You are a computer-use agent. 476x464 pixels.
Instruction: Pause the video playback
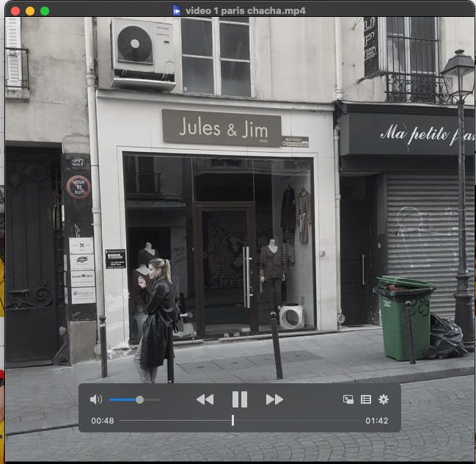[240, 399]
